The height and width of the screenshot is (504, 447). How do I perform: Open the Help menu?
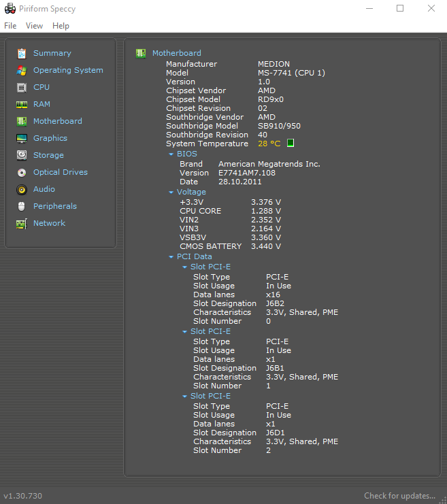point(61,26)
